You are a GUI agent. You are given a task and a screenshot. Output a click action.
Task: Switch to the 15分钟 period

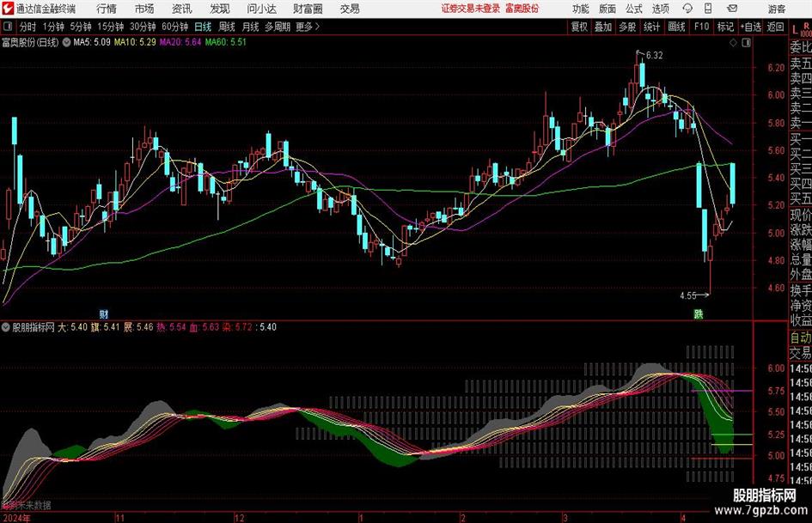110,27
